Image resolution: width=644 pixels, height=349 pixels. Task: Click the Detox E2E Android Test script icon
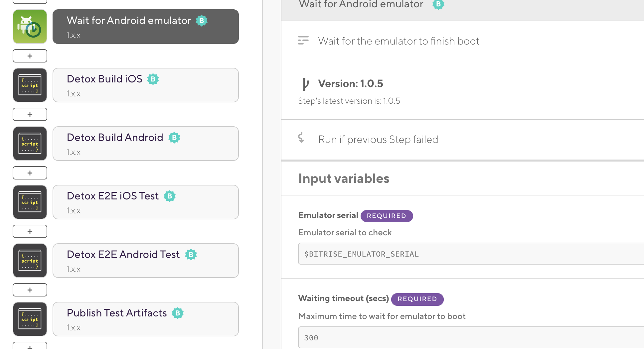30,261
